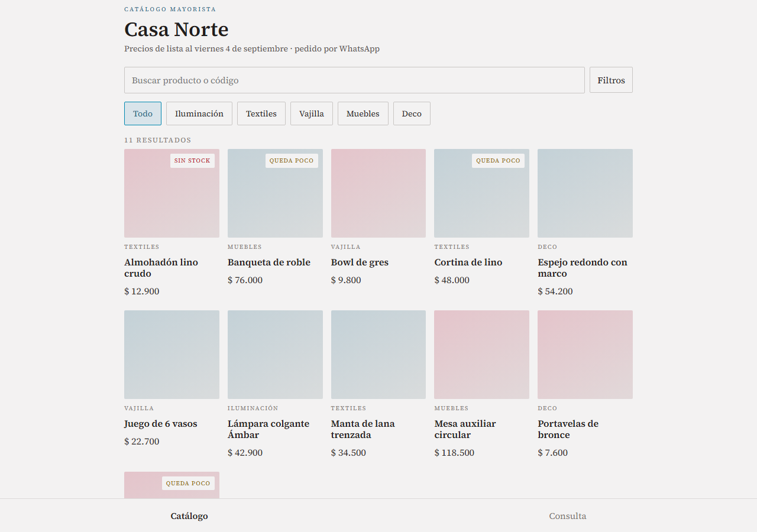Filter by Deco category chip
The width and height of the screenshot is (757, 532).
412,113
